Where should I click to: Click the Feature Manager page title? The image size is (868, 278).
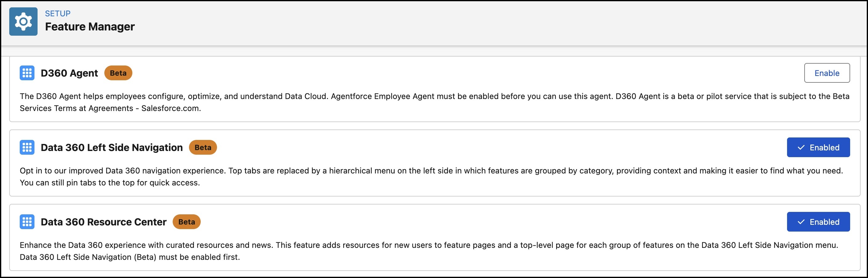click(90, 26)
